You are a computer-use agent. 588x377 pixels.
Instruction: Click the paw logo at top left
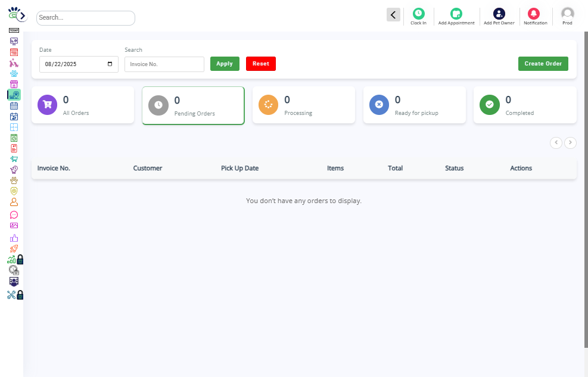pyautogui.click(x=14, y=13)
